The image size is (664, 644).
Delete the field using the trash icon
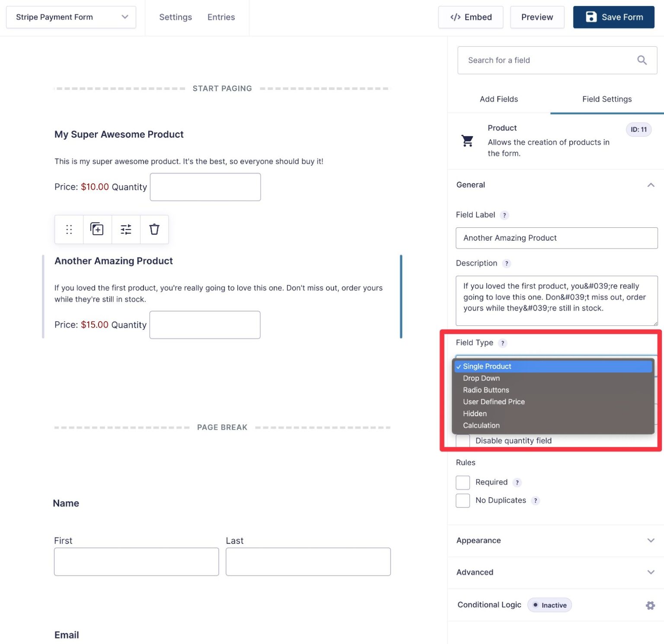154,229
